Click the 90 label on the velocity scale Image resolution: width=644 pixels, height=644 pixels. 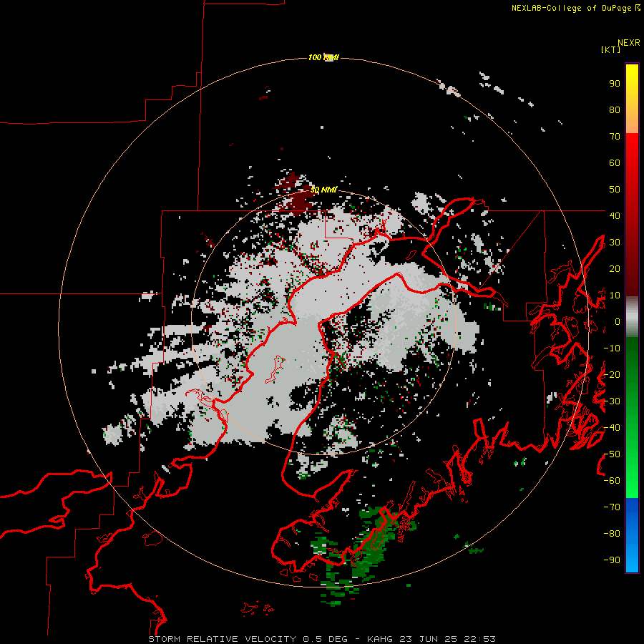click(615, 84)
